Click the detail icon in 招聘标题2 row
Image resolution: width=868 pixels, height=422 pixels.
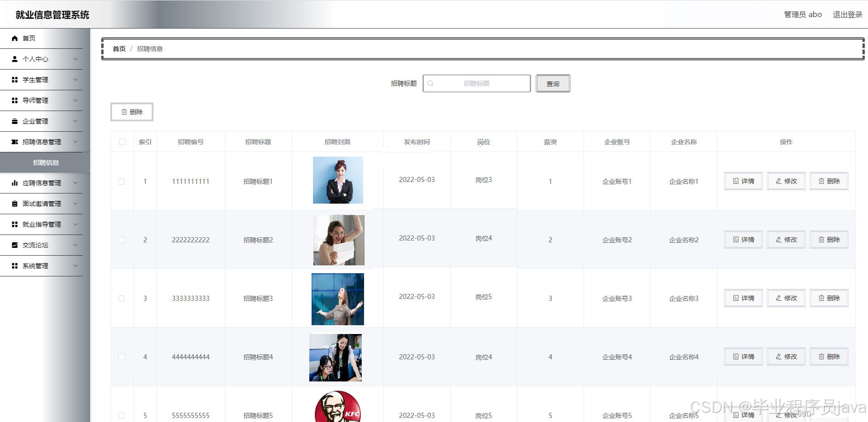coord(736,240)
